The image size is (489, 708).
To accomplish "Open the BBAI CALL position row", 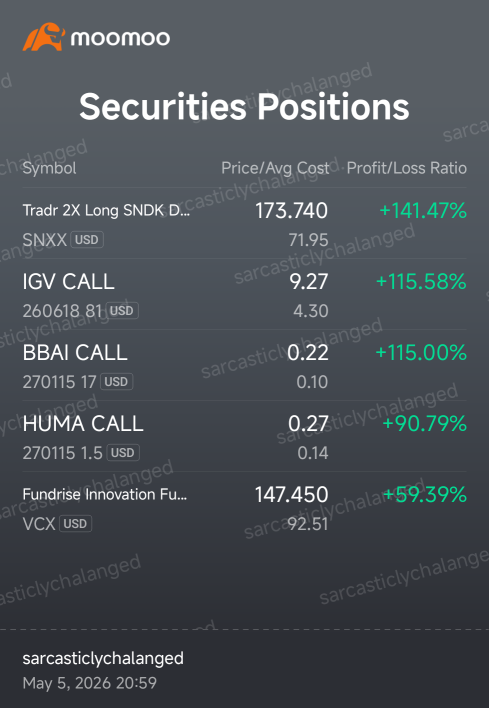I will click(x=244, y=365).
